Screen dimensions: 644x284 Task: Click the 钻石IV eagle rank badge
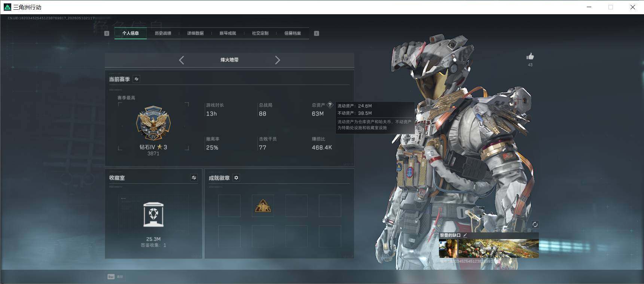coord(153,123)
